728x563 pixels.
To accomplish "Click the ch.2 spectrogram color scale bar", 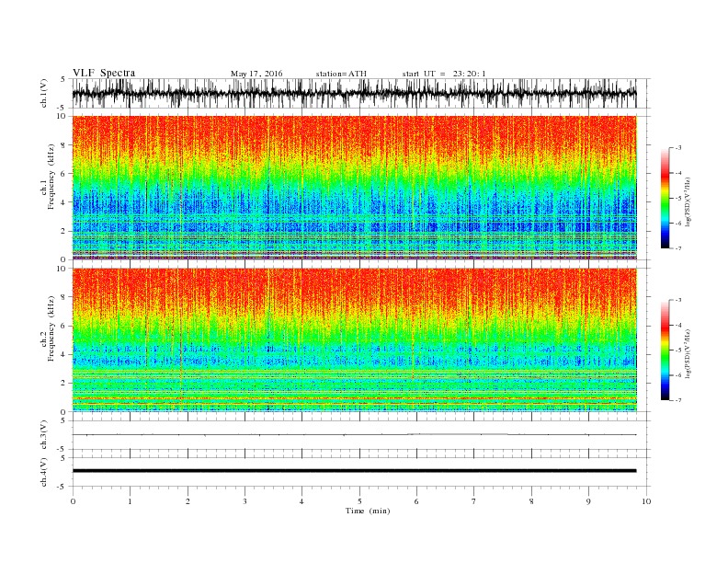I will click(x=665, y=350).
